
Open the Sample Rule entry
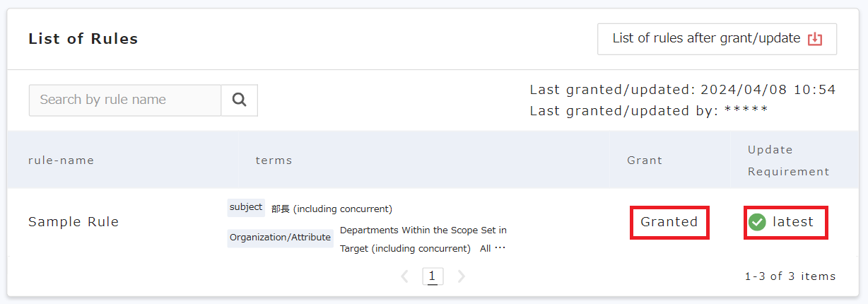tap(74, 222)
